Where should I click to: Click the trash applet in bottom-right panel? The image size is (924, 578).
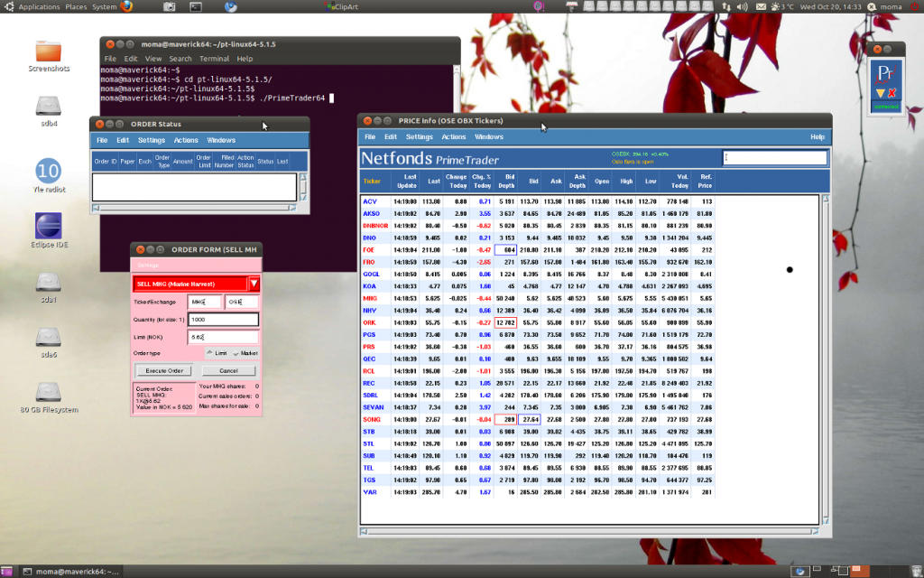pyautogui.click(x=917, y=571)
